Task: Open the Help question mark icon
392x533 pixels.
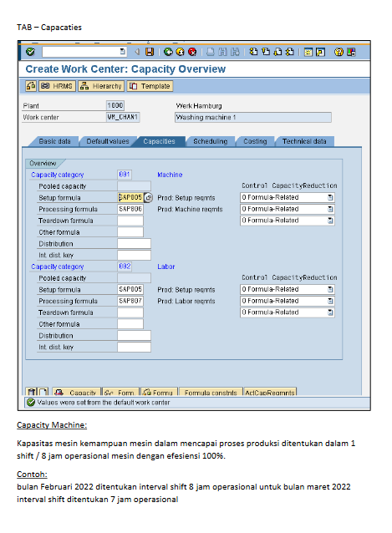Action: (339, 52)
